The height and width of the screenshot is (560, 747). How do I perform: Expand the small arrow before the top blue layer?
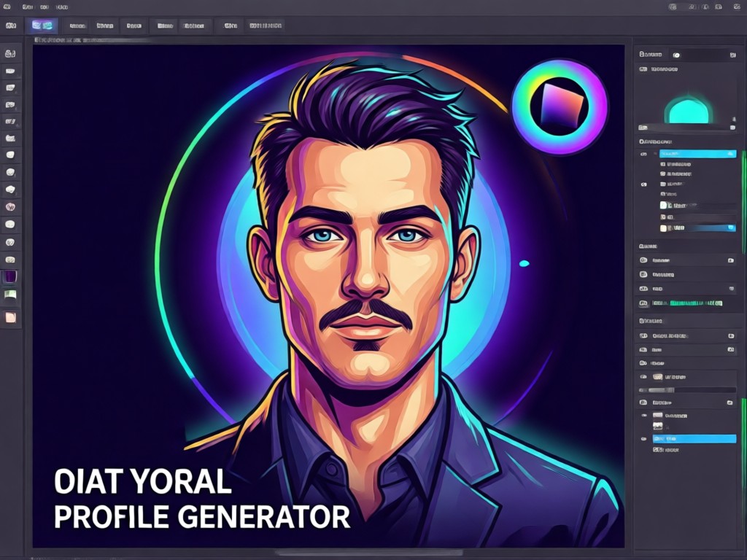pyautogui.click(x=655, y=154)
